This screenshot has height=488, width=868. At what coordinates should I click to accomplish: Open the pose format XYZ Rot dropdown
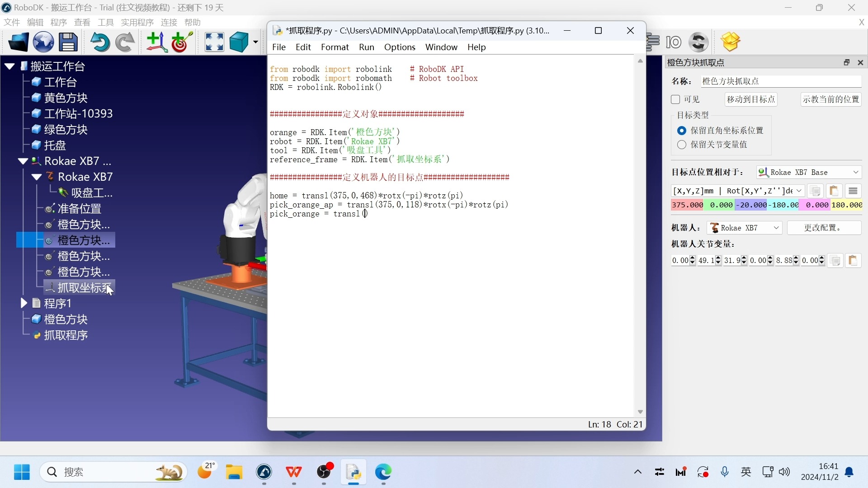[737, 191]
